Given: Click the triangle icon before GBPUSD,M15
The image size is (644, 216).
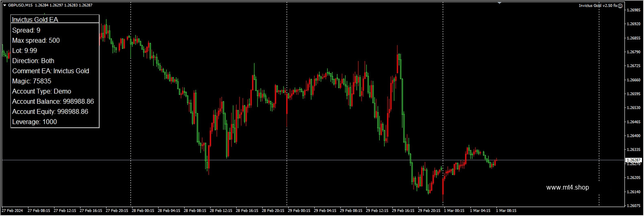Looking at the screenshot, I should (4, 5).
